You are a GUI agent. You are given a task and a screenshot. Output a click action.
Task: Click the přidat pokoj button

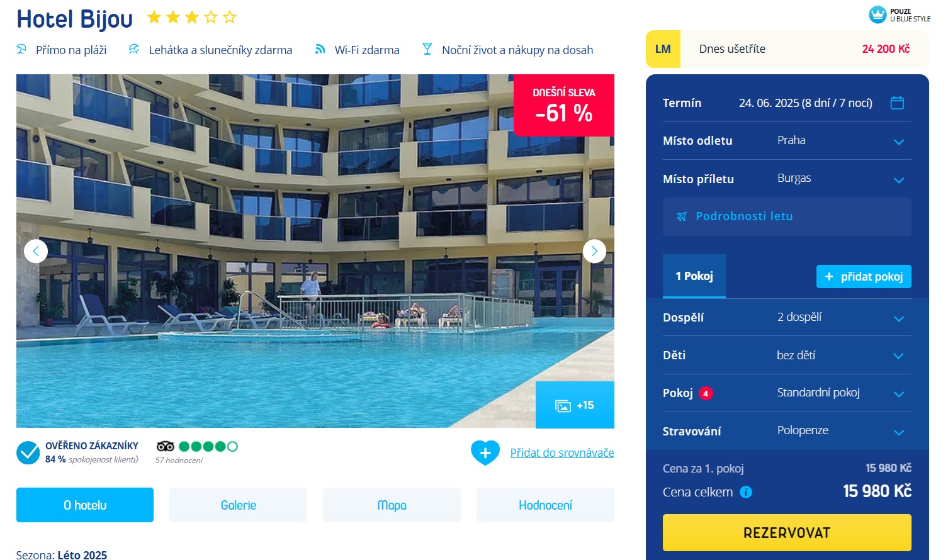(x=864, y=277)
